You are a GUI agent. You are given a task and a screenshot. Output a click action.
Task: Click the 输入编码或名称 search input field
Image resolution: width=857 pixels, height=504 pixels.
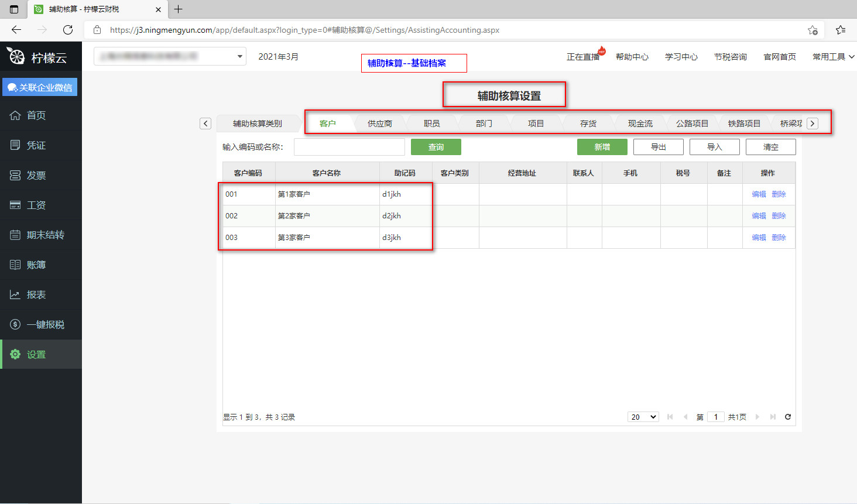349,147
